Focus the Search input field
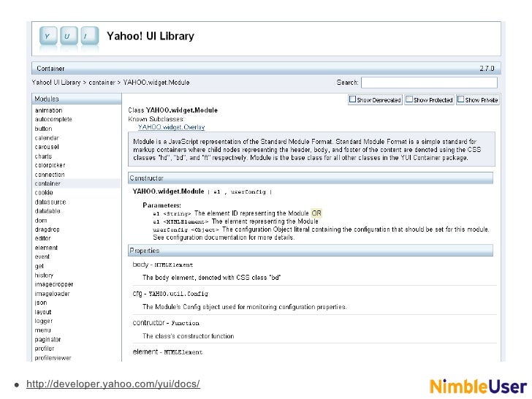 click(429, 83)
